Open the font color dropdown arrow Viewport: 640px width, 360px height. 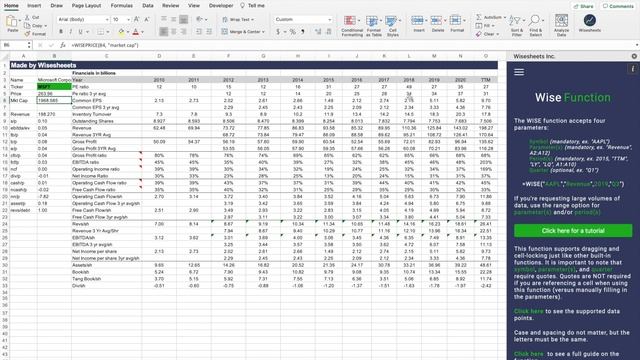coord(142,32)
